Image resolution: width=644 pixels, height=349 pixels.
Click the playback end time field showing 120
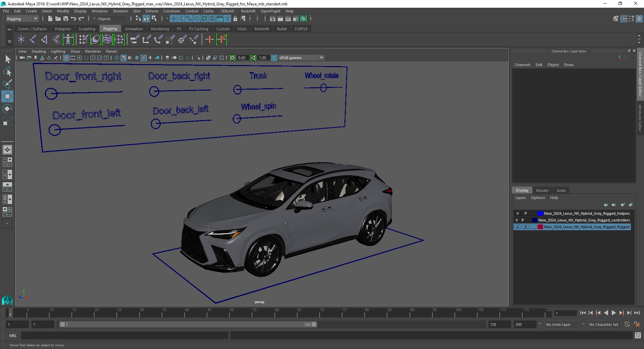coord(499,325)
